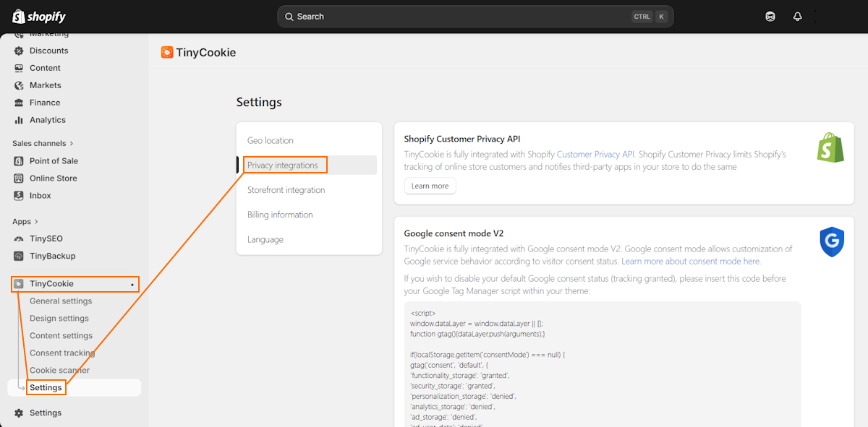Click the Shopify logo in the top bar
Viewport: 868px width, 427px height.
[38, 16]
